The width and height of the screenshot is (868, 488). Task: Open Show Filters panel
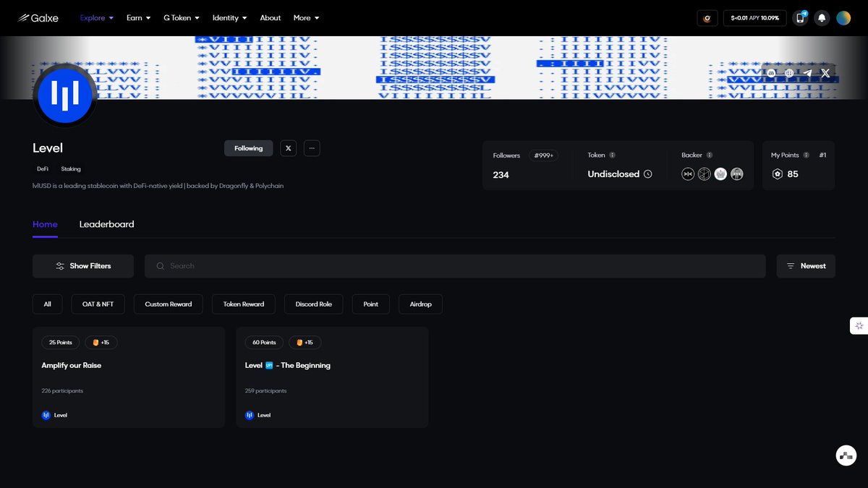point(83,266)
